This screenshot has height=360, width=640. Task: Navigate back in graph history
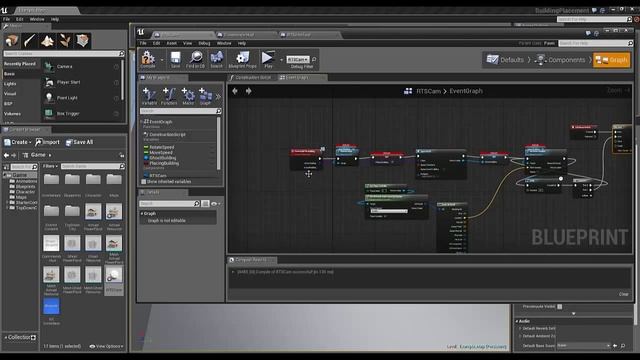(x=235, y=91)
